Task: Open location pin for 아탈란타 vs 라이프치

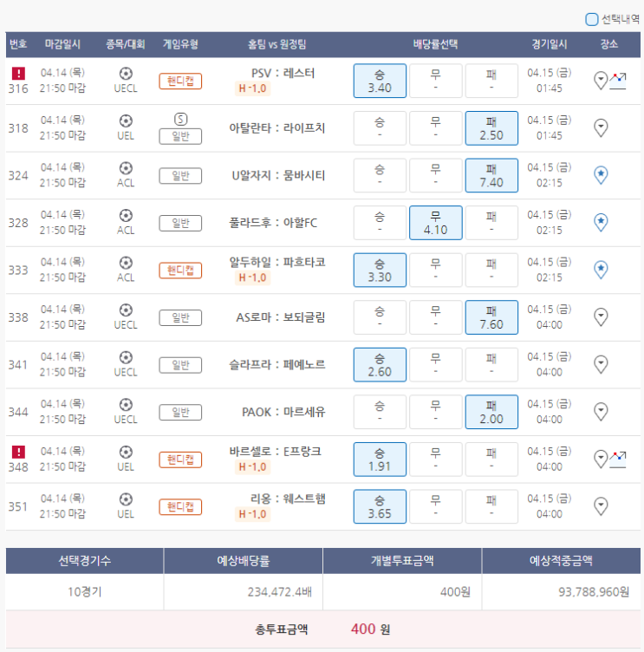Action: 601,128
